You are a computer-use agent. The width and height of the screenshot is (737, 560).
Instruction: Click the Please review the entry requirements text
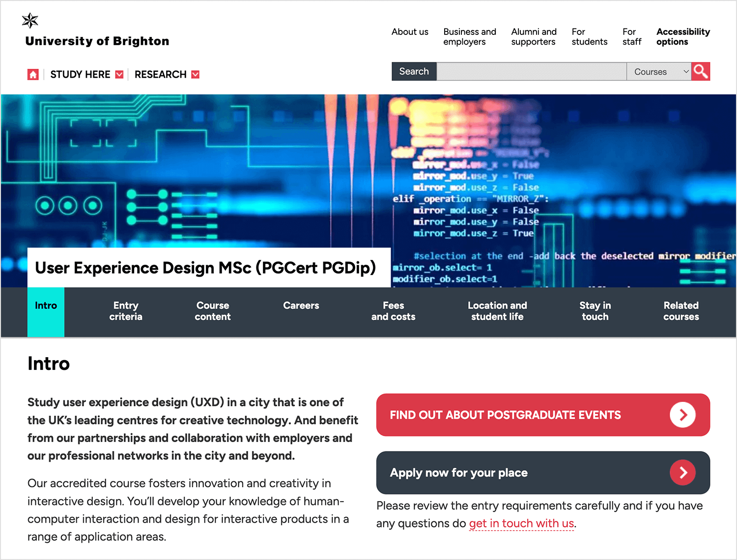coord(539,514)
